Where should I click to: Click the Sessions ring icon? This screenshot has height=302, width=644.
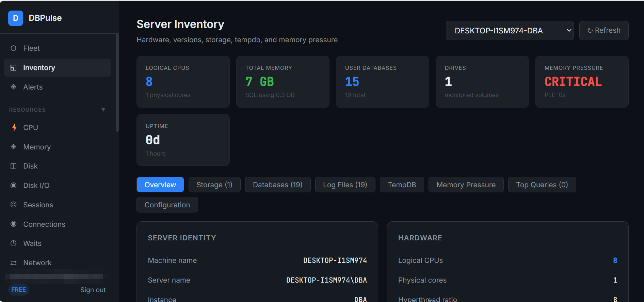14,205
